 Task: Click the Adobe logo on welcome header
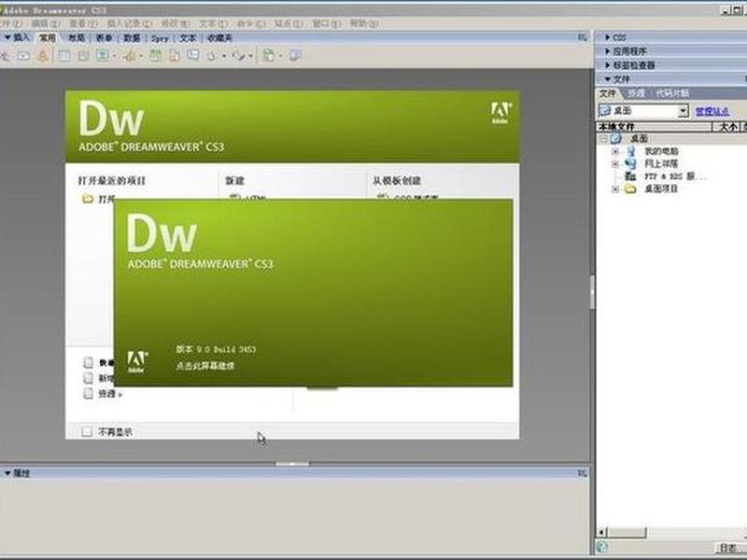(500, 113)
